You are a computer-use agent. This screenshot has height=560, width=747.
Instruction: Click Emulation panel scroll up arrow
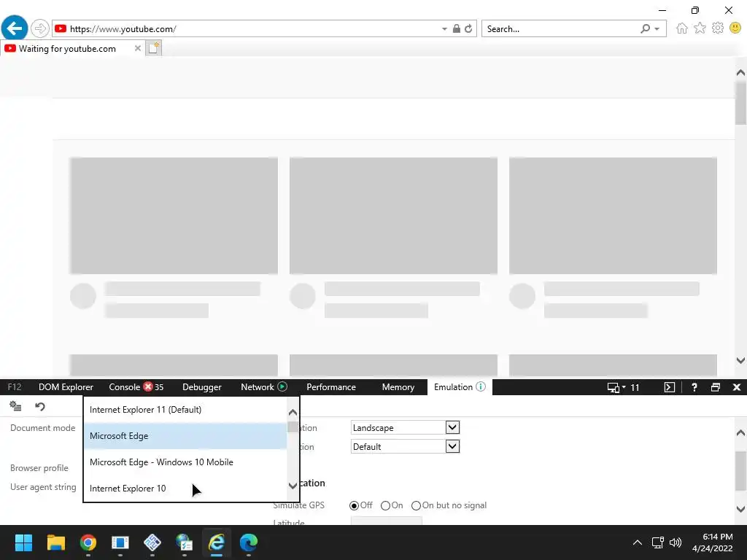740,433
